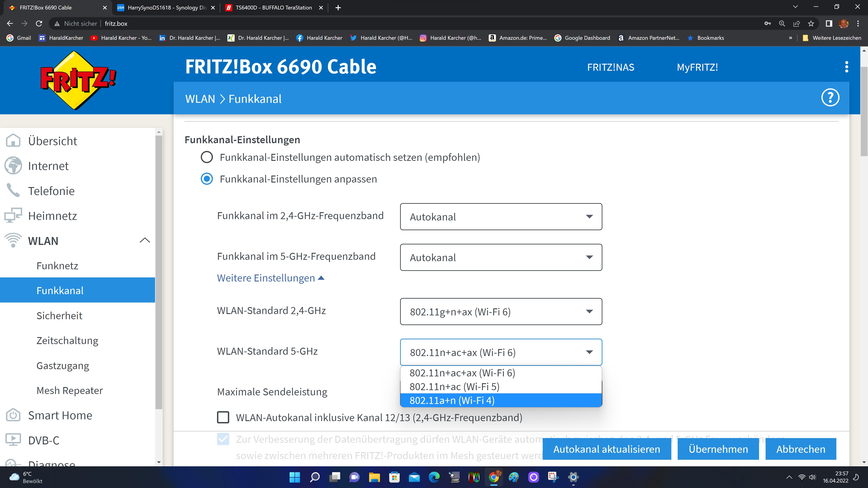This screenshot has width=868, height=488.
Task: Open Smart Home via its sidebar icon
Action: (x=13, y=415)
